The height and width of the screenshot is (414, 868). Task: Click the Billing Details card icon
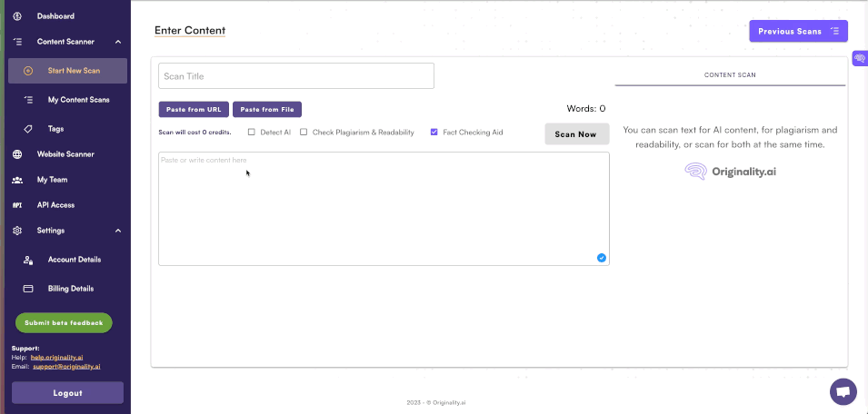(x=28, y=289)
